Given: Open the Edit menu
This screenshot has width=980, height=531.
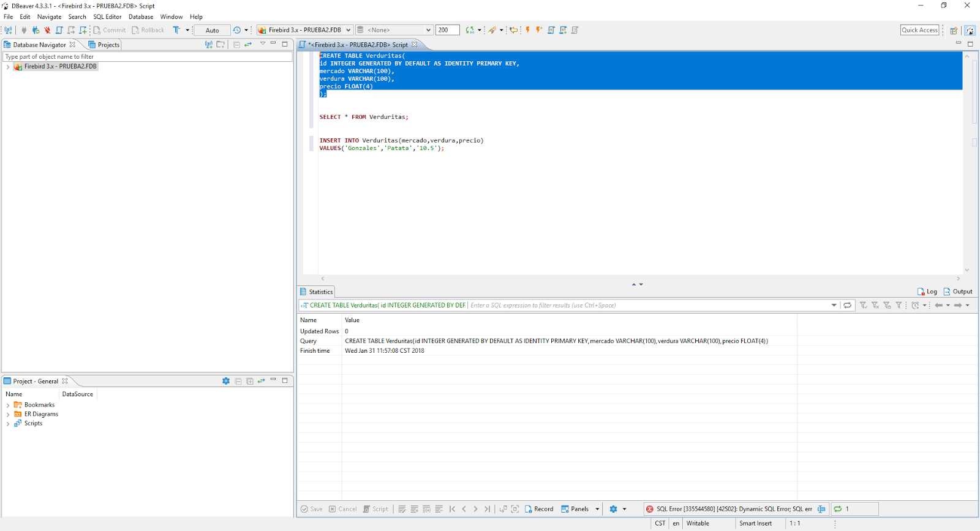Looking at the screenshot, I should pyautogui.click(x=25, y=17).
